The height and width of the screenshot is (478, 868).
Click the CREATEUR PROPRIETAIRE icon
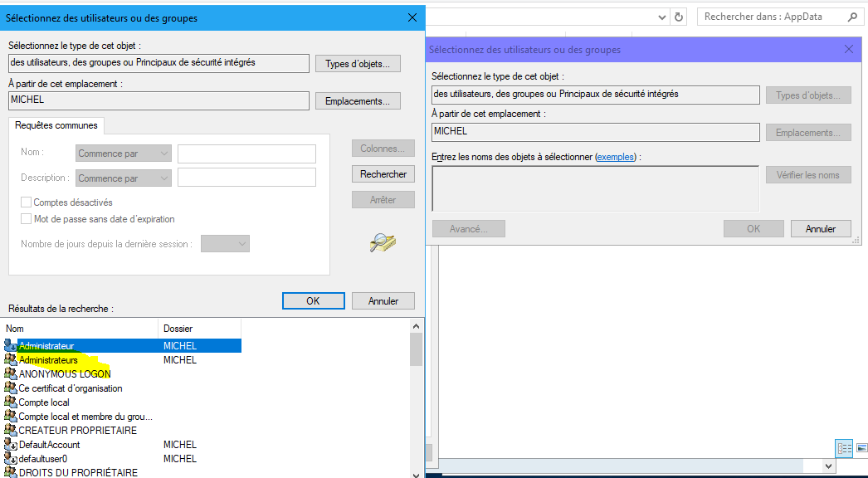(11, 431)
